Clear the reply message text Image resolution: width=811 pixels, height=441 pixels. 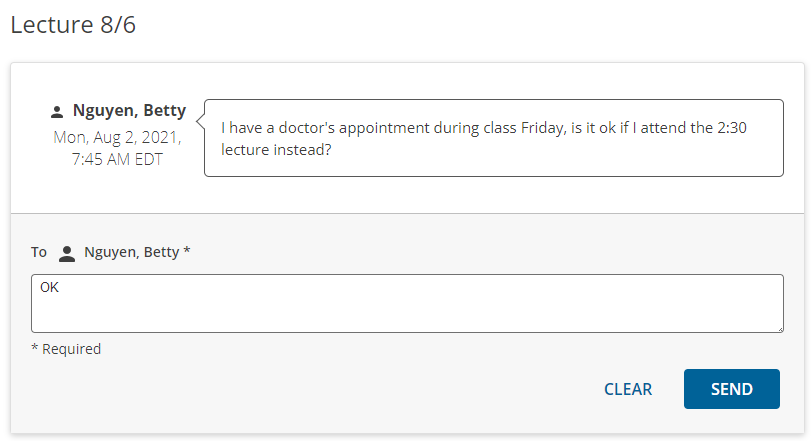[628, 389]
